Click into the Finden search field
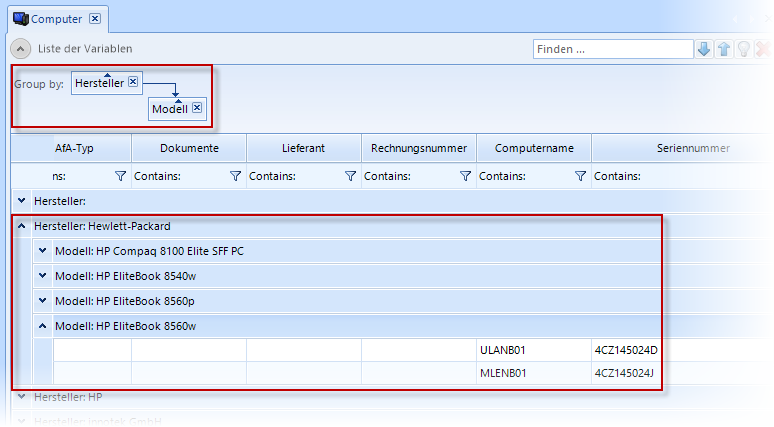Viewport: 774px width, 427px height. [x=613, y=49]
